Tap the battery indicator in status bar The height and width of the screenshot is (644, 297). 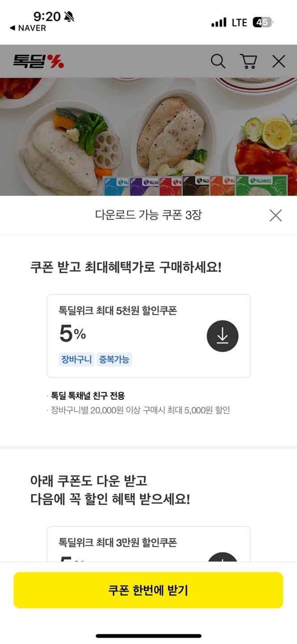click(x=263, y=22)
